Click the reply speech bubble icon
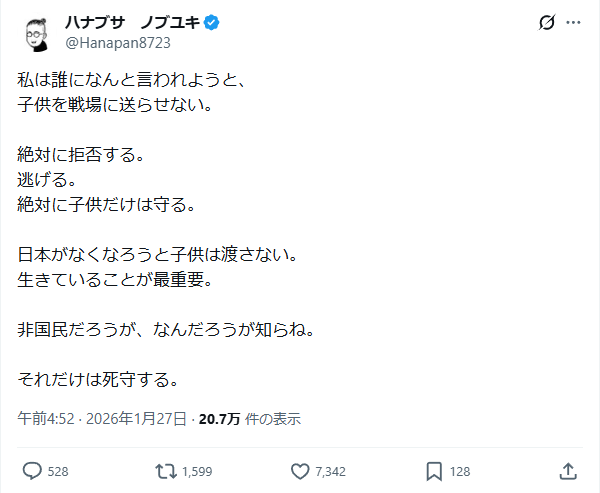 click(32, 470)
